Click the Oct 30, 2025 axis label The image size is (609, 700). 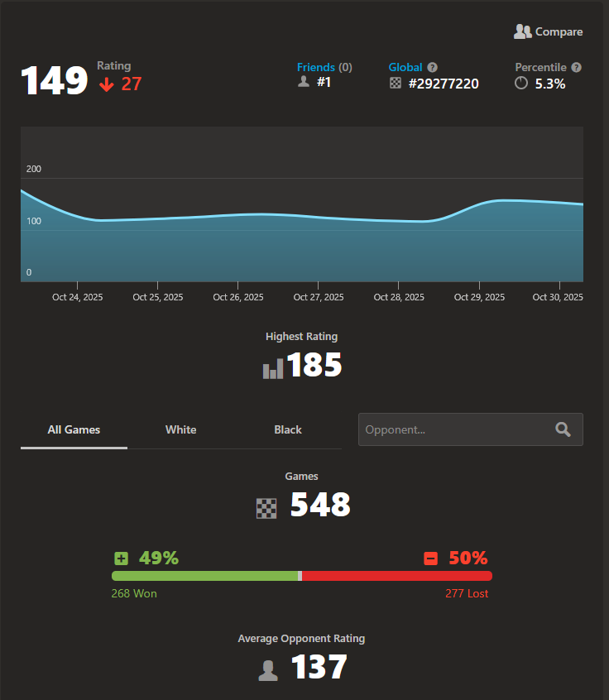pos(558,297)
